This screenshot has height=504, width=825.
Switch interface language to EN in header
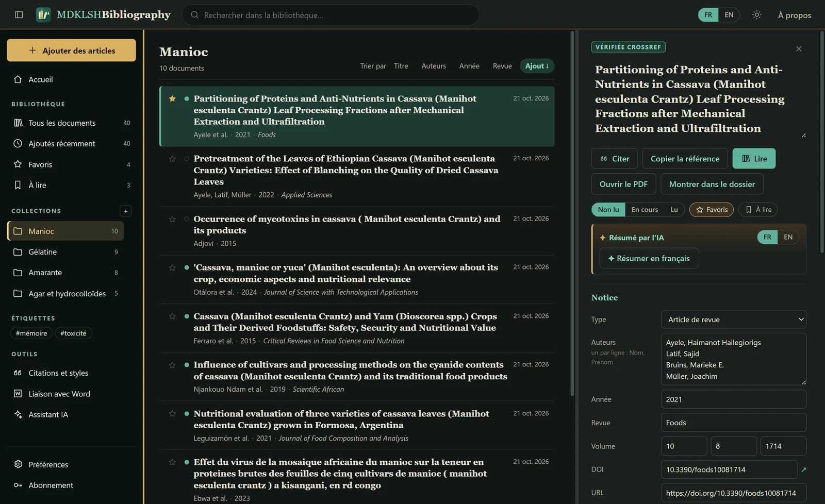[729, 15]
